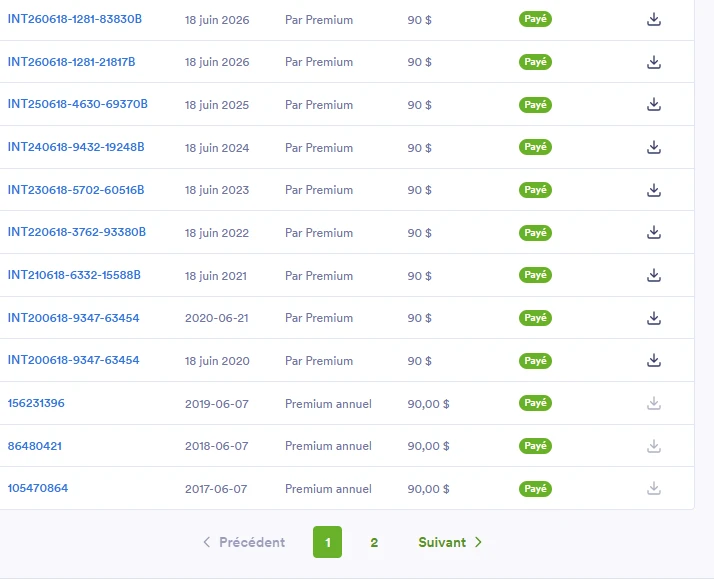The height and width of the screenshot is (579, 714).
Task: Open invoice link 86480421
Action: pos(35,446)
